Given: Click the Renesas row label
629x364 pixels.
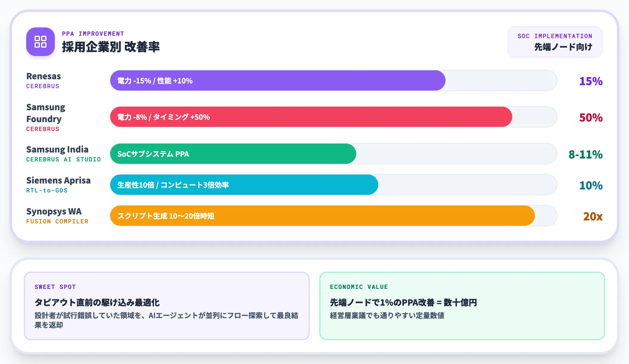Looking at the screenshot, I should point(43,76).
